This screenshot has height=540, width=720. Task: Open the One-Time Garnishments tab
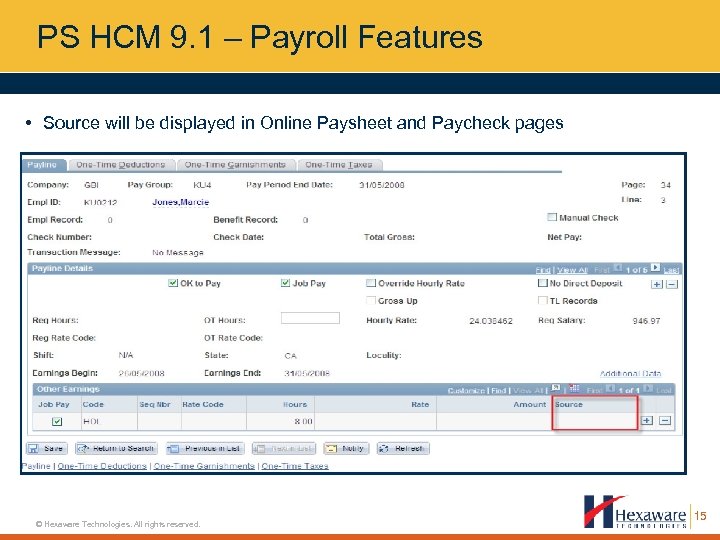pyautogui.click(x=235, y=165)
